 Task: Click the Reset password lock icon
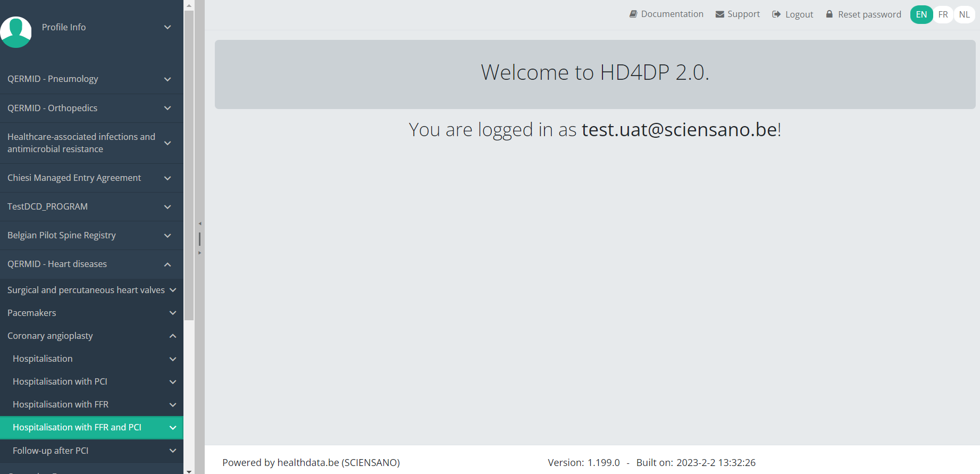pos(829,14)
